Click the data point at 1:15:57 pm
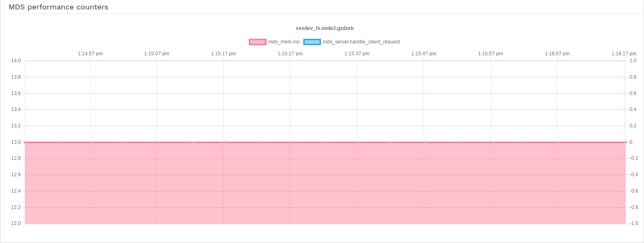The width and height of the screenshot is (644, 243). click(492, 142)
